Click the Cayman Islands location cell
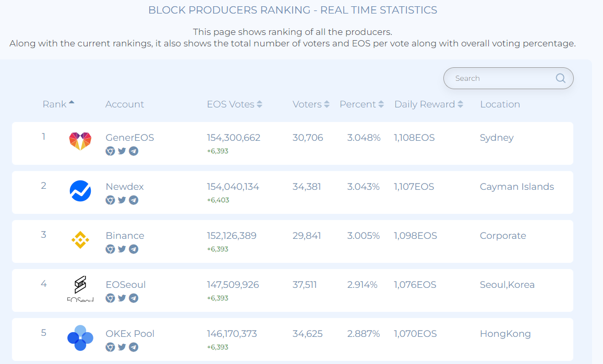 517,187
